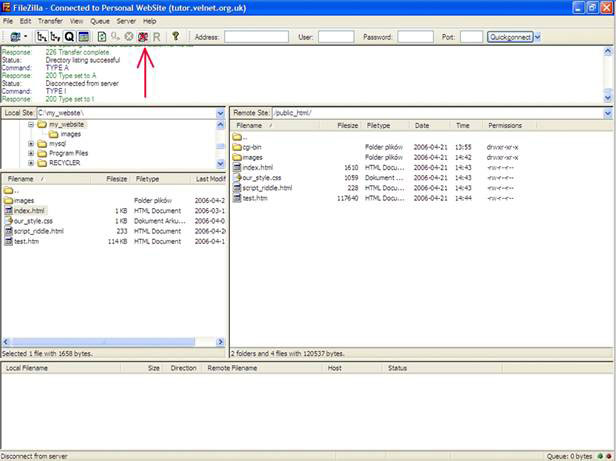The height and width of the screenshot is (461, 616).
Task: Toggle the remote directory tree view
Action: point(55,37)
